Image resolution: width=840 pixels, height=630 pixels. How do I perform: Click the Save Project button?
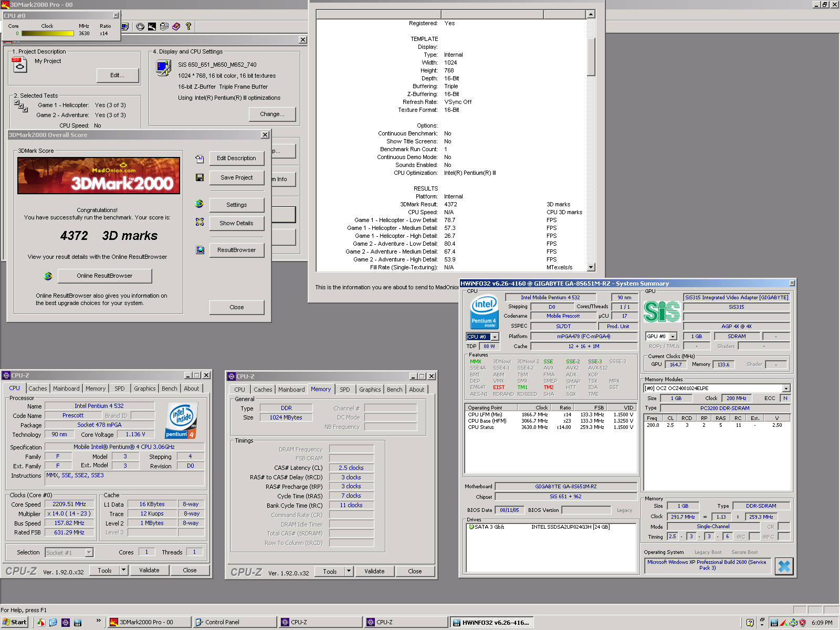click(236, 177)
